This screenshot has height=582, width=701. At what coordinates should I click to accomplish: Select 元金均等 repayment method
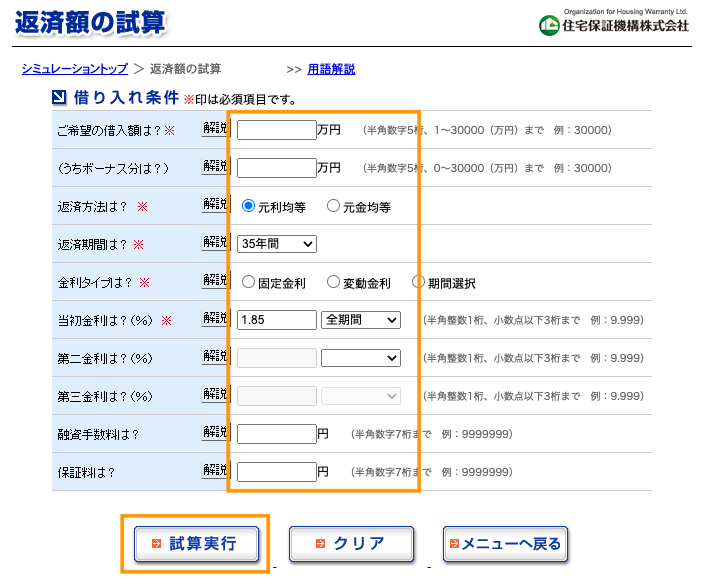tap(333, 206)
